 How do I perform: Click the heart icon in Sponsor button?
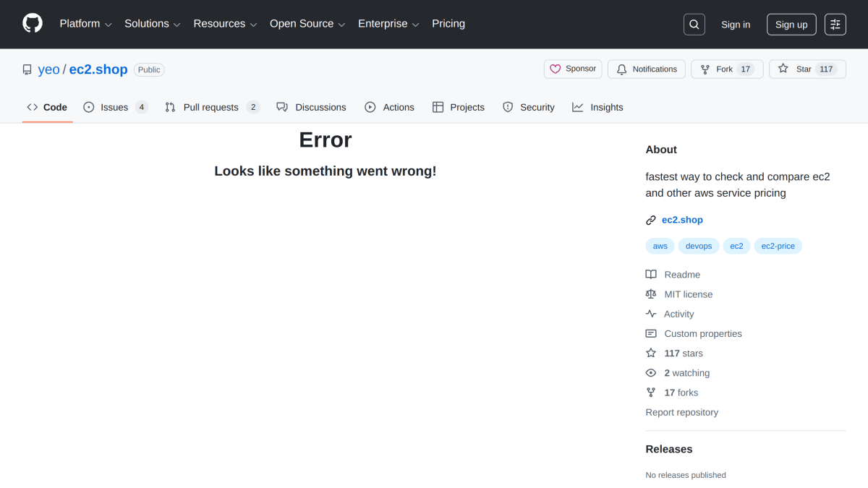pyautogui.click(x=556, y=69)
